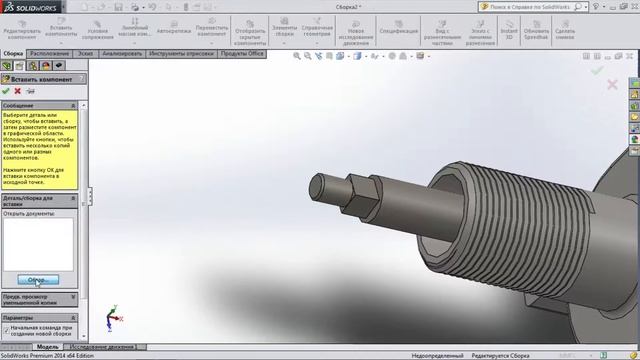Viewport: 640px width, 360px height.
Task: Click the Обзор... browse button
Action: pos(38,280)
